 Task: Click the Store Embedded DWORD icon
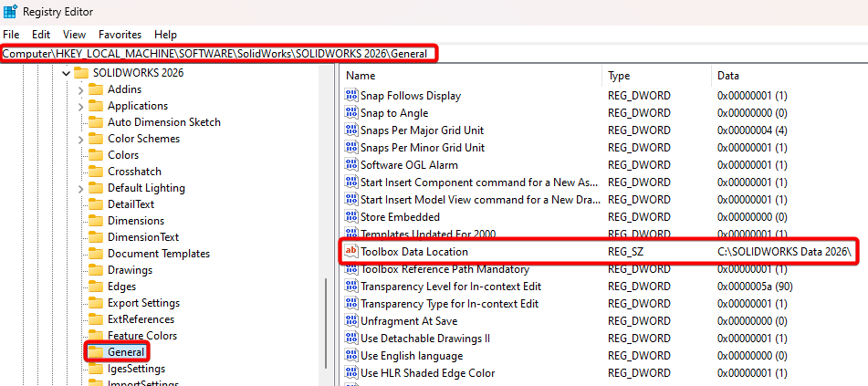[351, 216]
